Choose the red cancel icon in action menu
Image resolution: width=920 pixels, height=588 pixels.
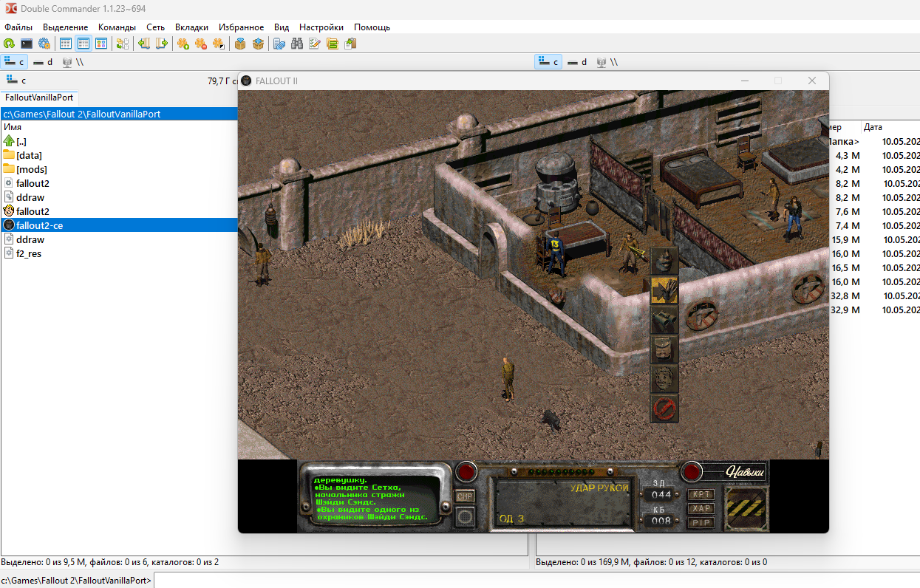(x=664, y=408)
